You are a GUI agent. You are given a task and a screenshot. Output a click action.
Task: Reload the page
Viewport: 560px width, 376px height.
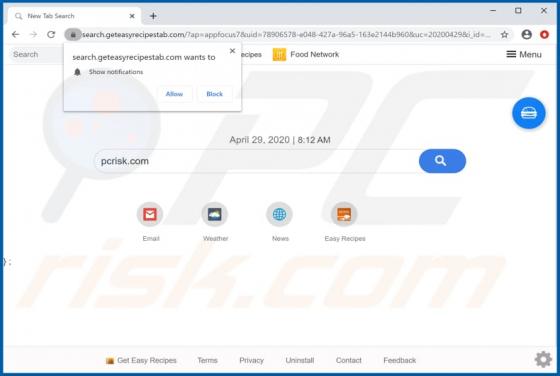[x=51, y=35]
